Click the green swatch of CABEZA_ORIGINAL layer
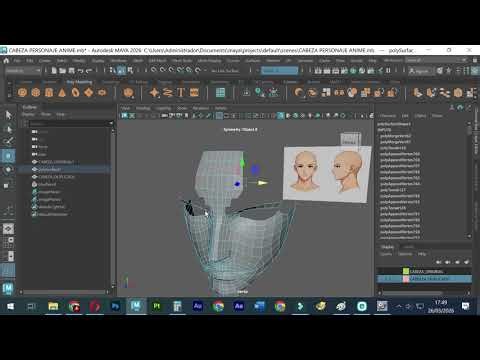The height and width of the screenshot is (360, 480). pyautogui.click(x=406, y=271)
